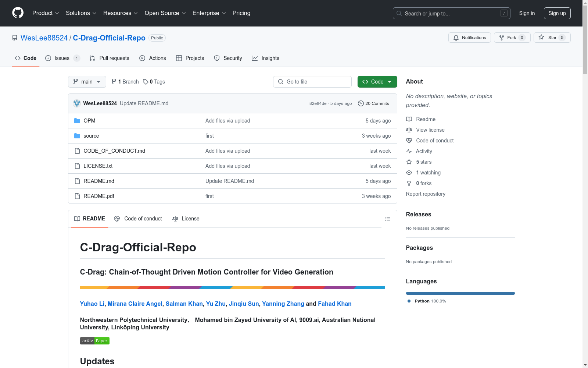This screenshot has height=368, width=588.
Task: Switch to the Actions tab
Action: point(153,58)
